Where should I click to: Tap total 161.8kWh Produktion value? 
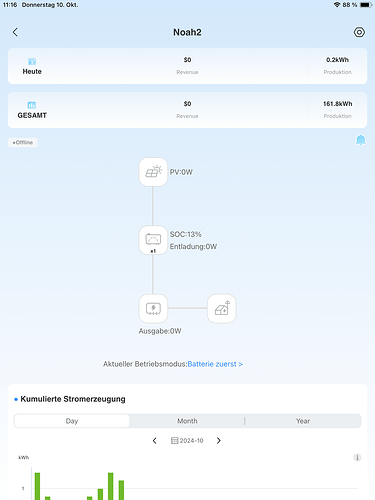click(x=337, y=104)
